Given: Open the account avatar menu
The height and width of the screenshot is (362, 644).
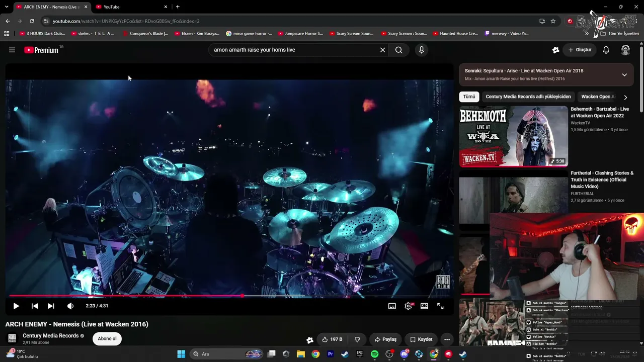Looking at the screenshot, I should [625, 50].
